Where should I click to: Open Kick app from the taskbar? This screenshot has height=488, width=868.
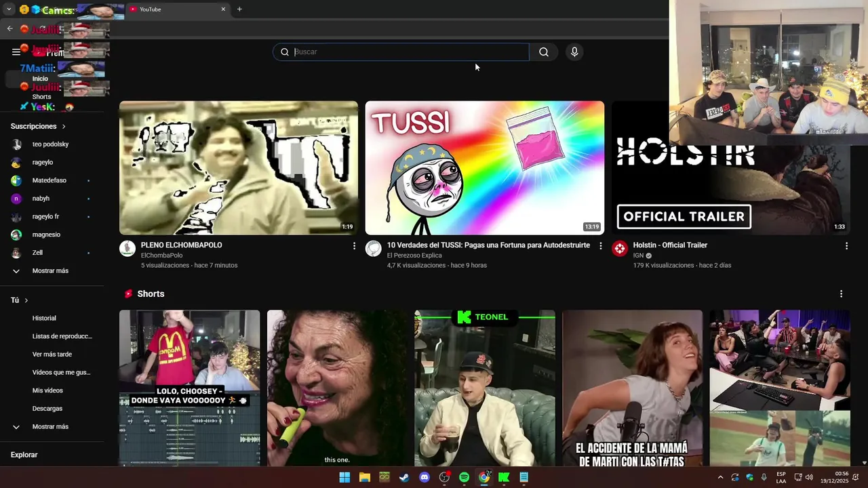coord(504,477)
